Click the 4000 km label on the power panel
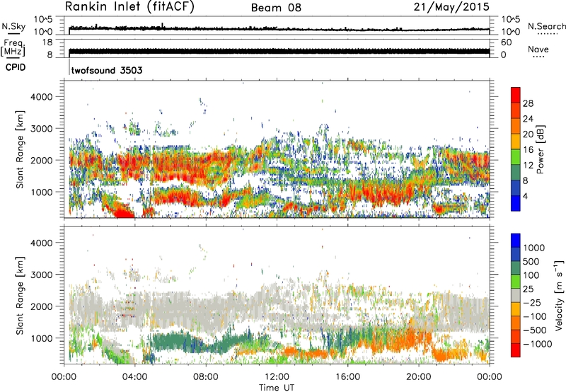566x392 pixels. pyautogui.click(x=42, y=97)
